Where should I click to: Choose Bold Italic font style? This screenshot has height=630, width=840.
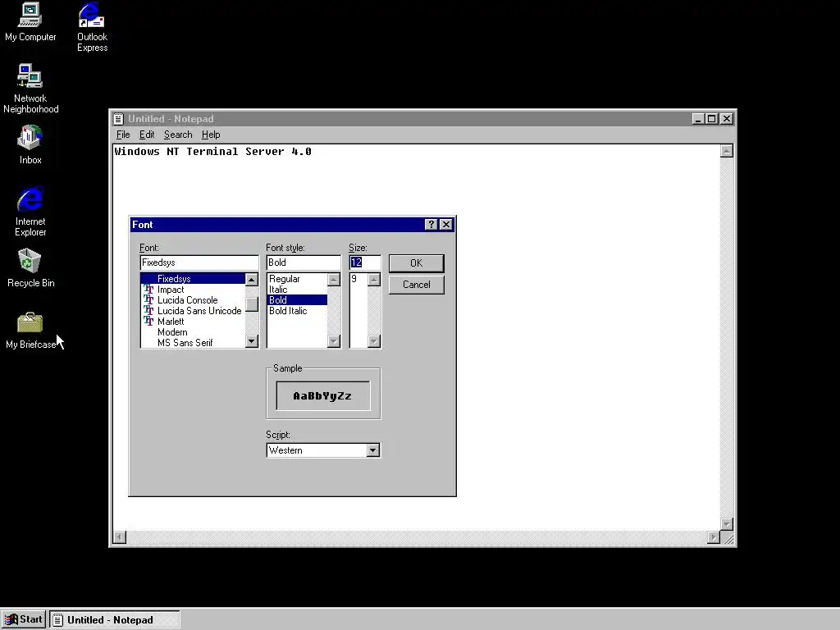pyautogui.click(x=297, y=311)
